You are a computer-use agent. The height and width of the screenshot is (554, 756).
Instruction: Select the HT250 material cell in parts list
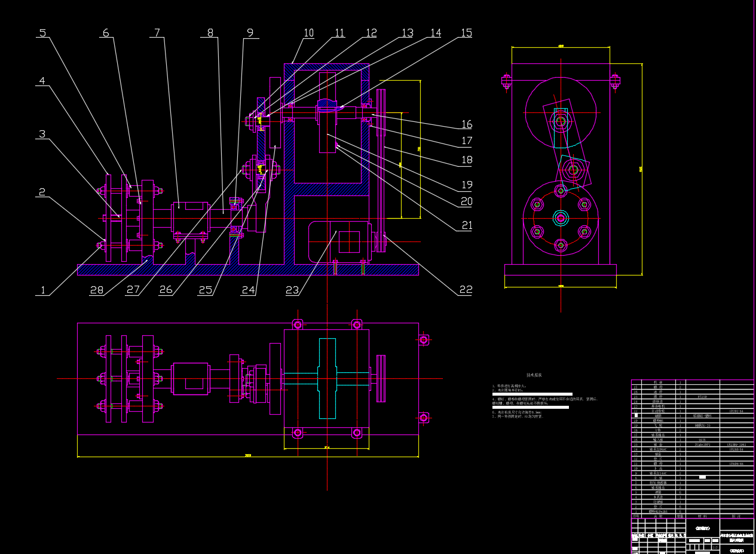point(702,396)
